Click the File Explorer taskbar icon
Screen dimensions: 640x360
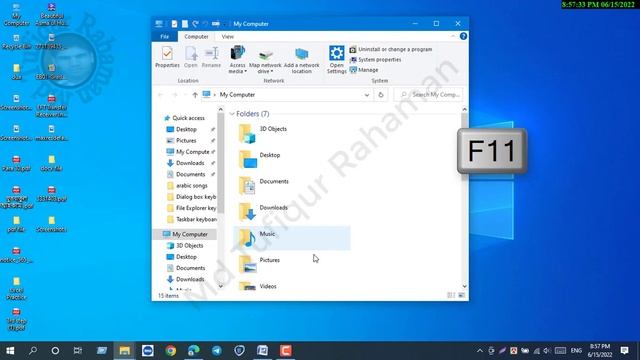coord(124,351)
